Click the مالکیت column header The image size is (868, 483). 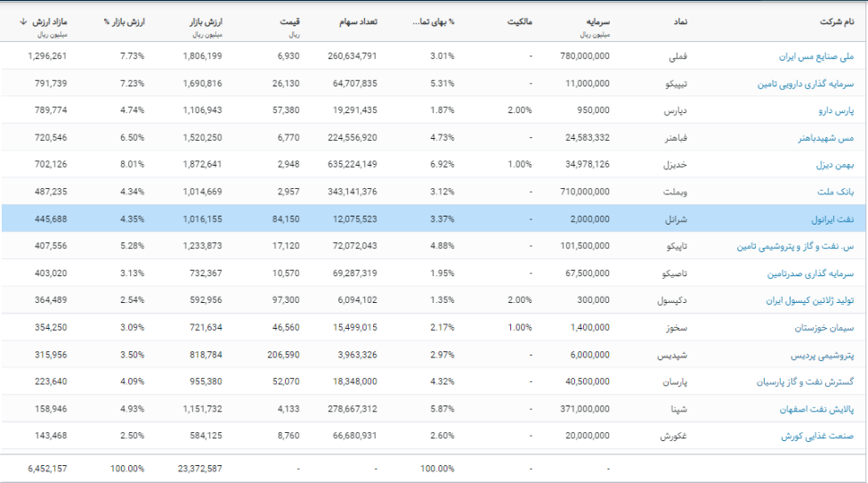pos(518,21)
